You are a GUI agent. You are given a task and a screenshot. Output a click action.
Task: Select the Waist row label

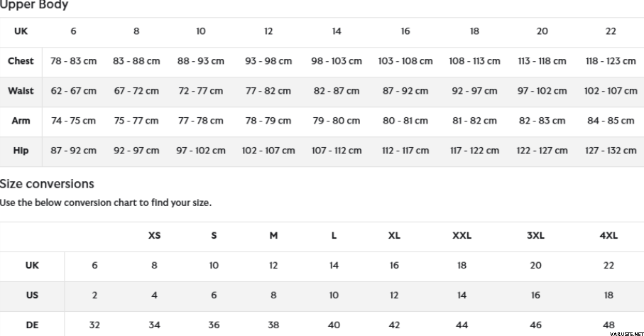pyautogui.click(x=21, y=91)
